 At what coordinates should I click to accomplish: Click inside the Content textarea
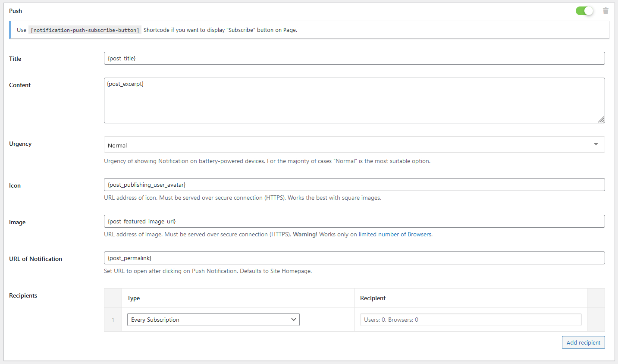pyautogui.click(x=354, y=100)
